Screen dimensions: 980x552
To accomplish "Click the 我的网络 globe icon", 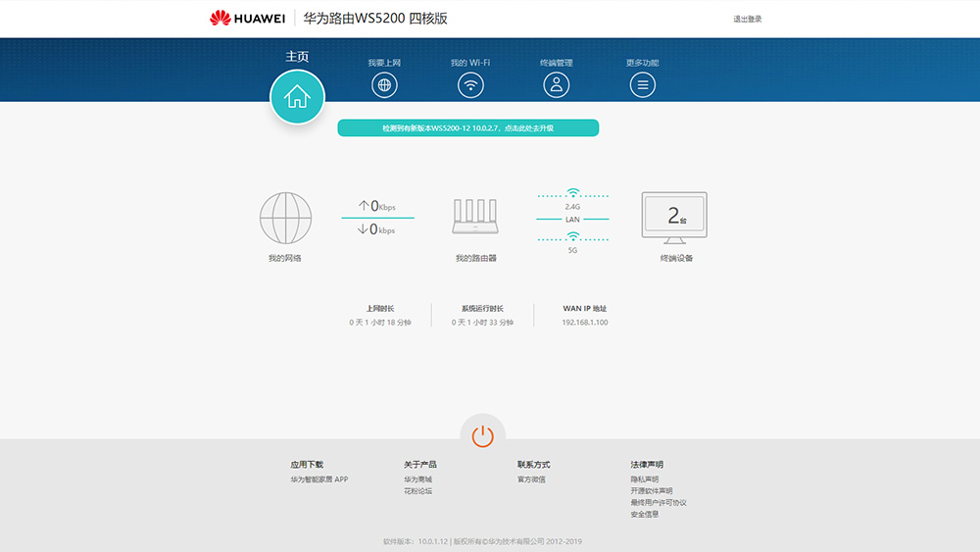I will pyautogui.click(x=285, y=218).
